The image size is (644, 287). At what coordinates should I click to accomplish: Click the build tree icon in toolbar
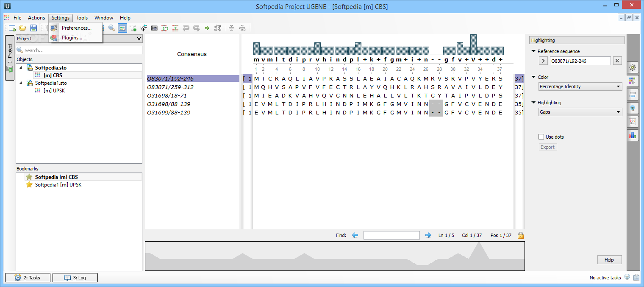pyautogui.click(x=144, y=28)
